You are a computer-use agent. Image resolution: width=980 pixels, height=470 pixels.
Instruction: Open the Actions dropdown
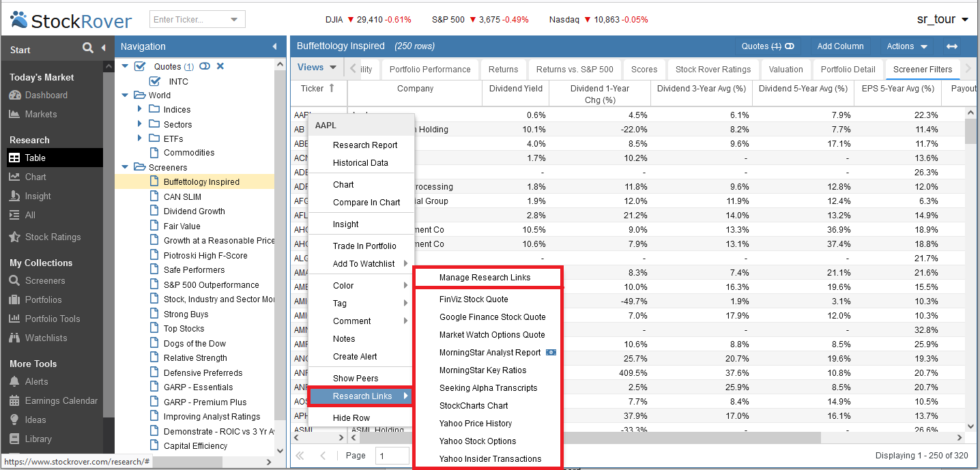click(x=907, y=46)
